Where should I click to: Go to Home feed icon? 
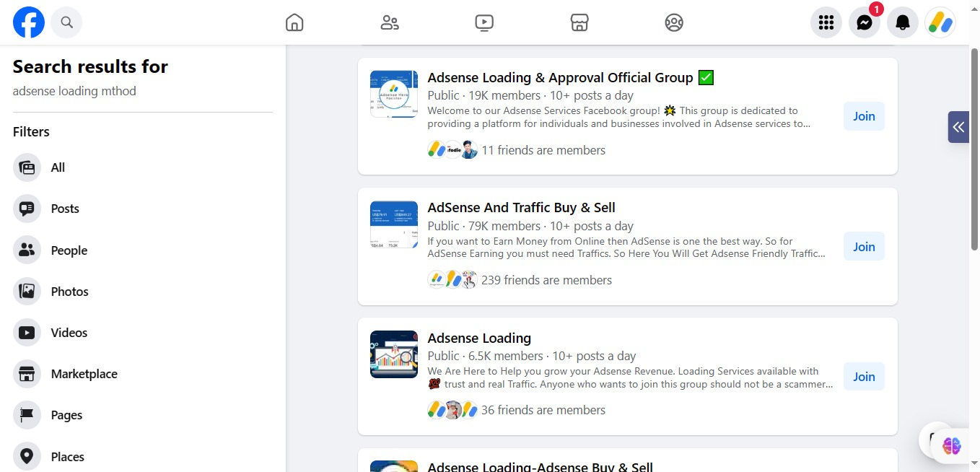pos(294,23)
